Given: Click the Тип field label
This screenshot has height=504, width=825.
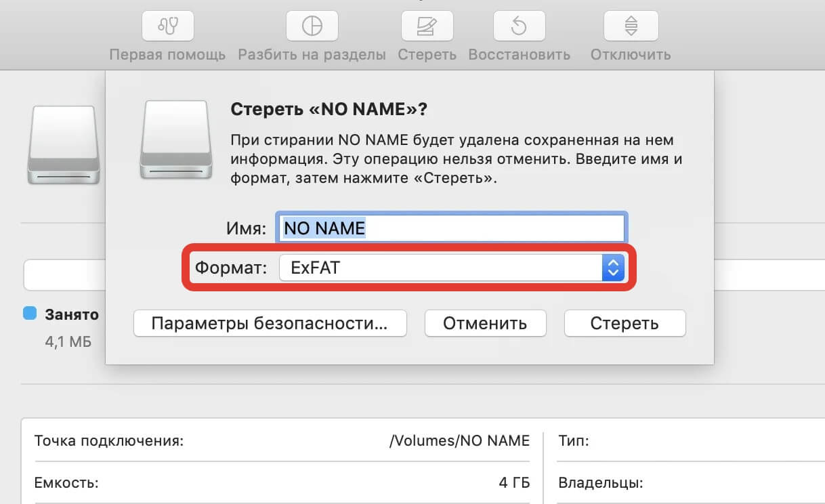Looking at the screenshot, I should pos(574,441).
